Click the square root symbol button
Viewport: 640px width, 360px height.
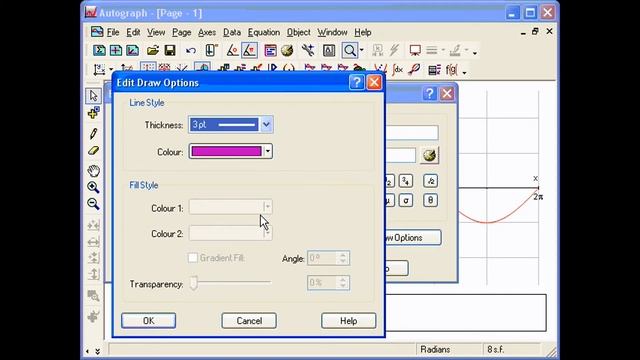(431, 181)
